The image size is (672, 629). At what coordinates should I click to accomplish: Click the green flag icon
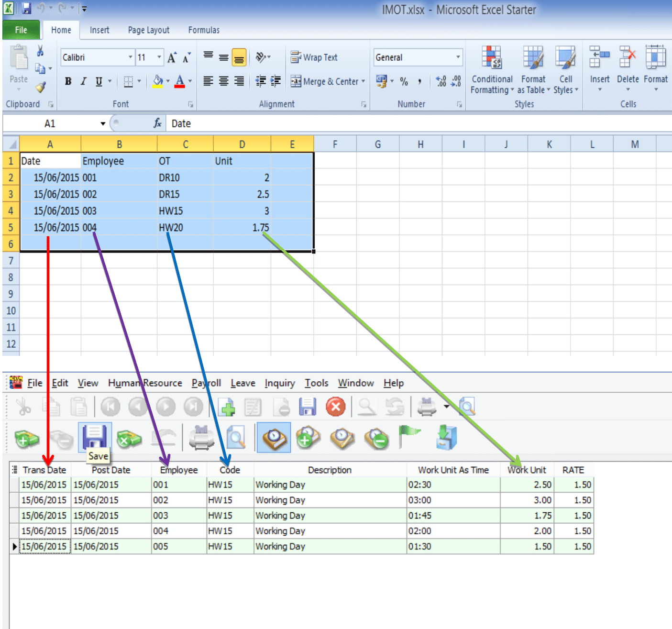point(410,435)
